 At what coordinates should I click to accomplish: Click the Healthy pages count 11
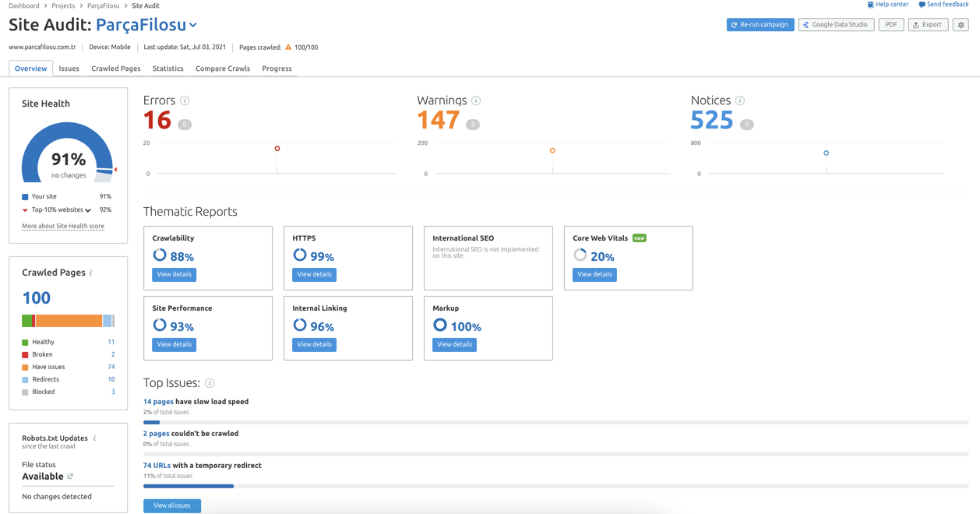coord(111,342)
